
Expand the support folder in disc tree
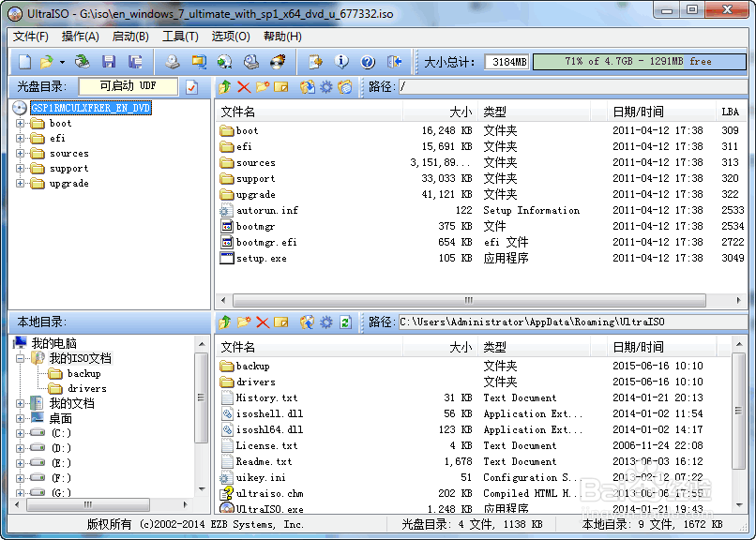20,168
